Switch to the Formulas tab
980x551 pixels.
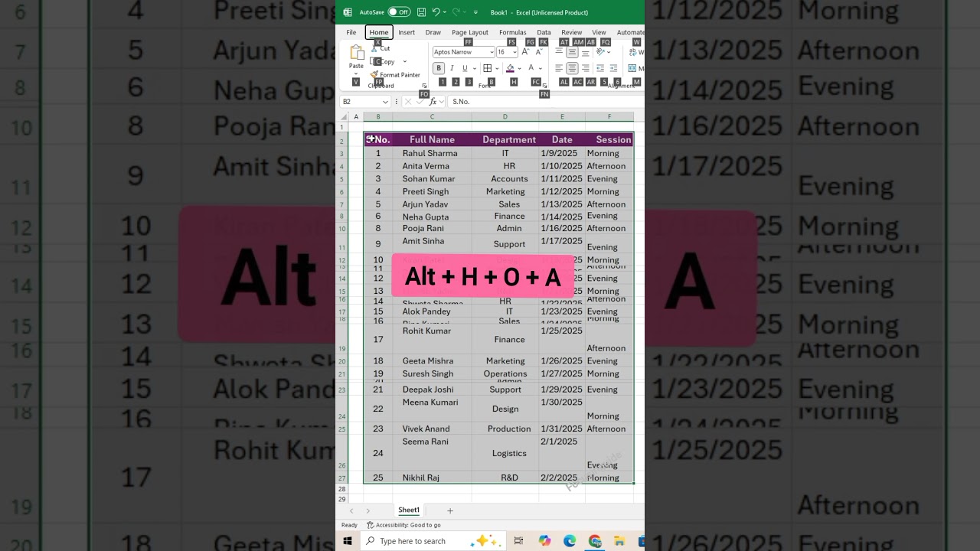513,32
